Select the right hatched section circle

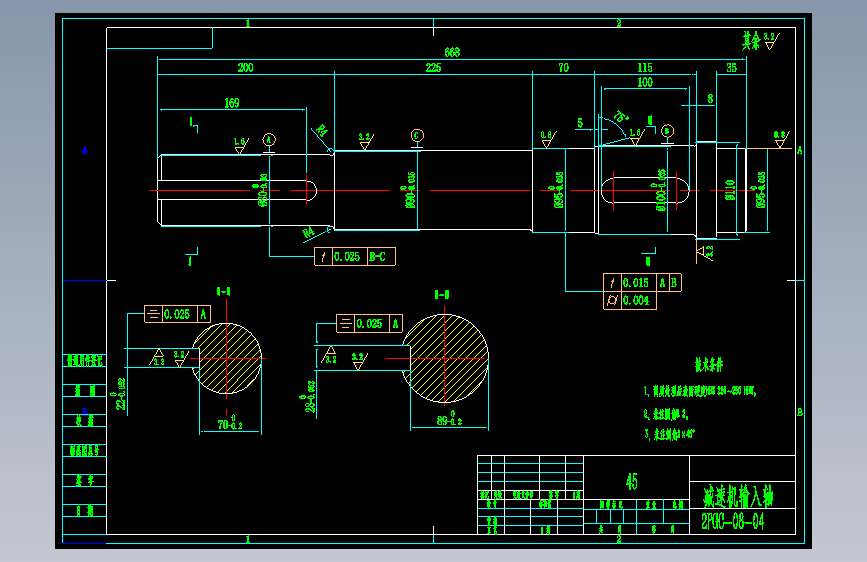445,358
